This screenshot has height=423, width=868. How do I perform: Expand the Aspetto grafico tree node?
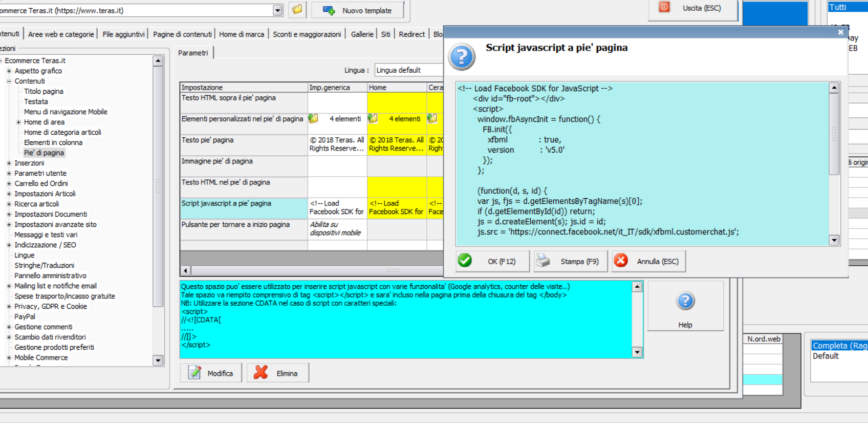9,71
